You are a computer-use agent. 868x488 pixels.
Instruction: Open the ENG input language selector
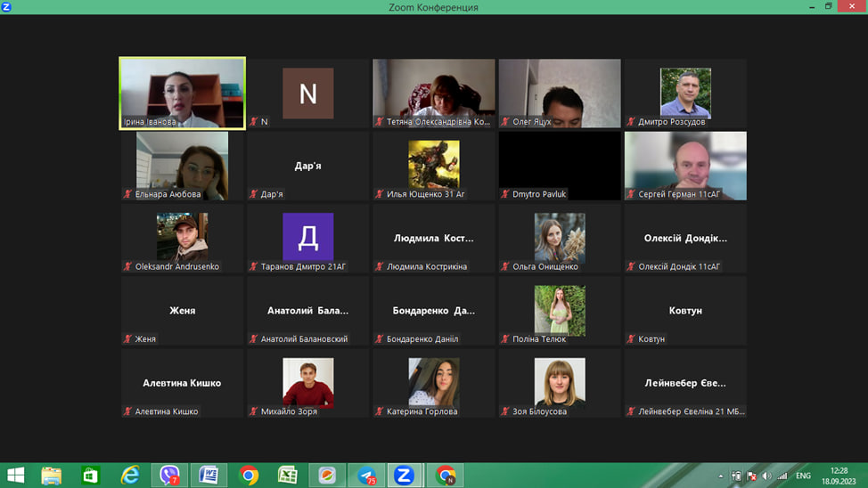(x=803, y=476)
